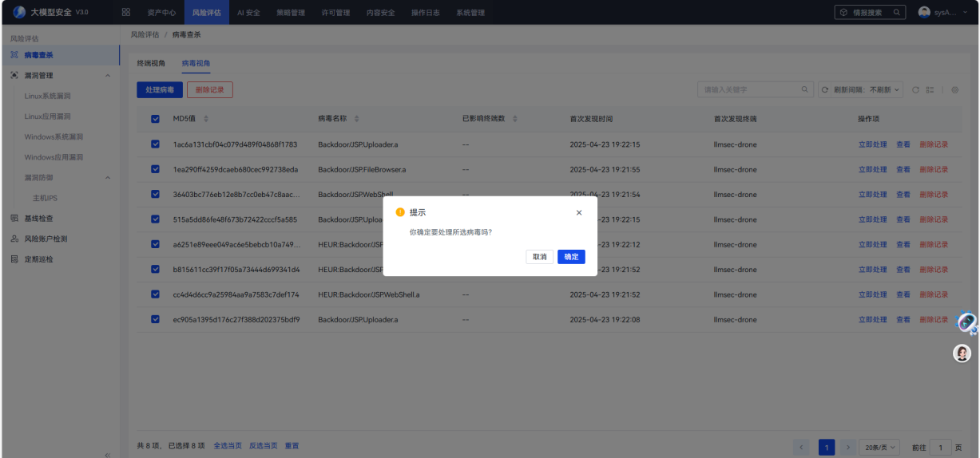Open the 刷新间隔 refresh interval dropdown
Image resolution: width=980 pixels, height=458 pixels.
click(x=867, y=90)
